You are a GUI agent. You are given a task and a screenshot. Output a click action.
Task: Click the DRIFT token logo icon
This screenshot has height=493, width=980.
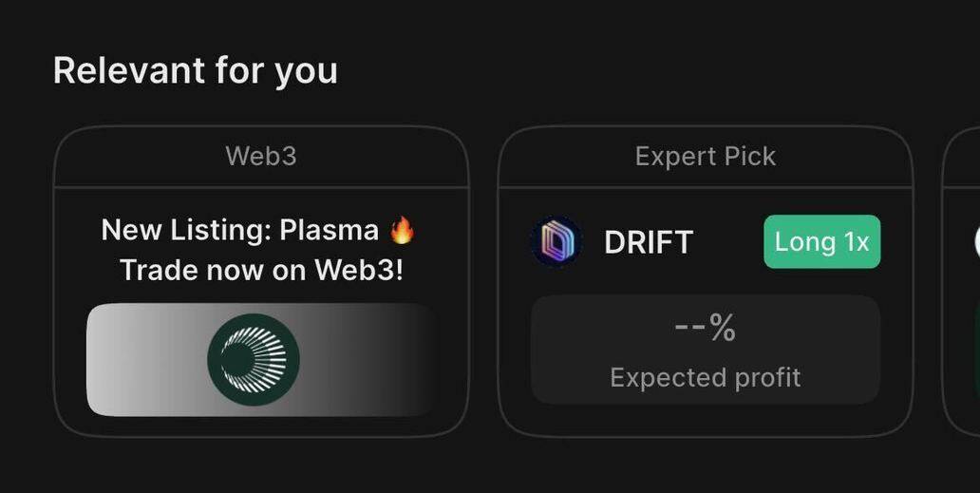556,242
